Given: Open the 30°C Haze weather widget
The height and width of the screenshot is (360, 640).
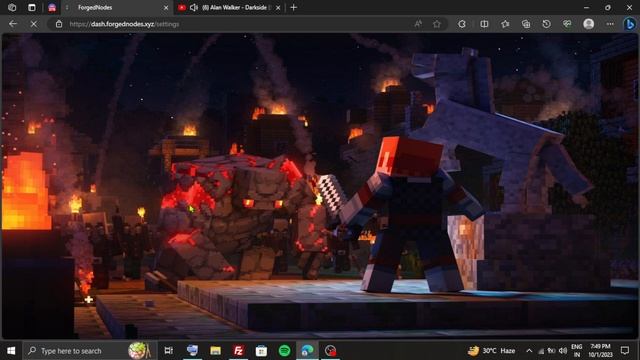Looking at the screenshot, I should (x=492, y=351).
